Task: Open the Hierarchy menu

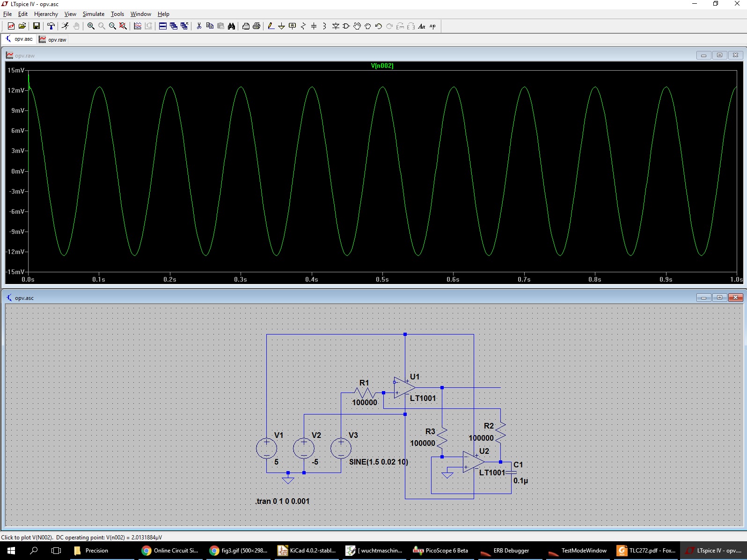Action: point(46,14)
